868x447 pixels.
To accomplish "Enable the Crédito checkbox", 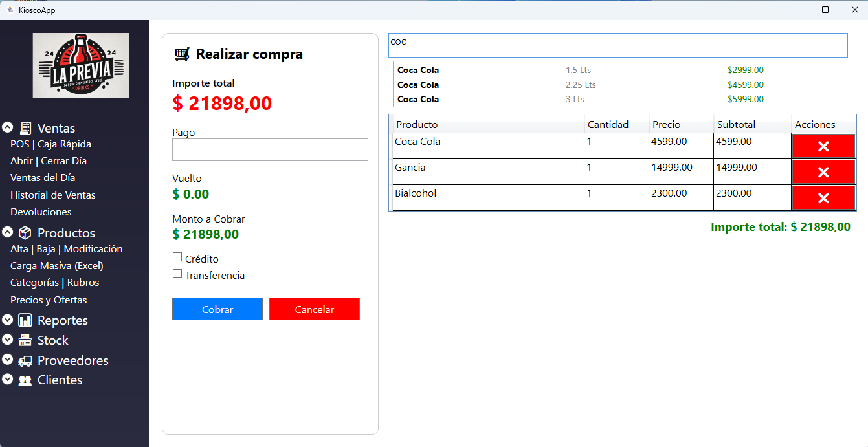I will coord(177,257).
